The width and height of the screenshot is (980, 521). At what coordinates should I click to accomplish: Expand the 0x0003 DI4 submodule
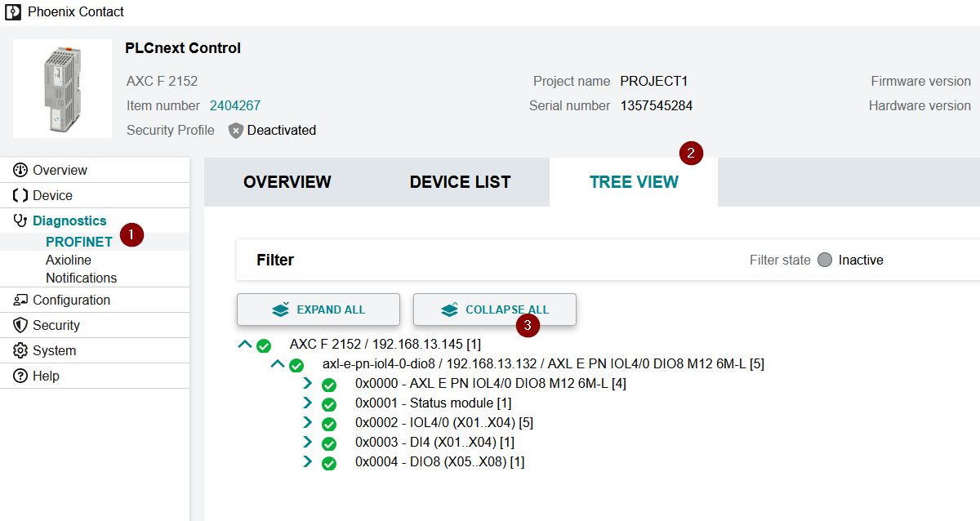pyautogui.click(x=308, y=443)
